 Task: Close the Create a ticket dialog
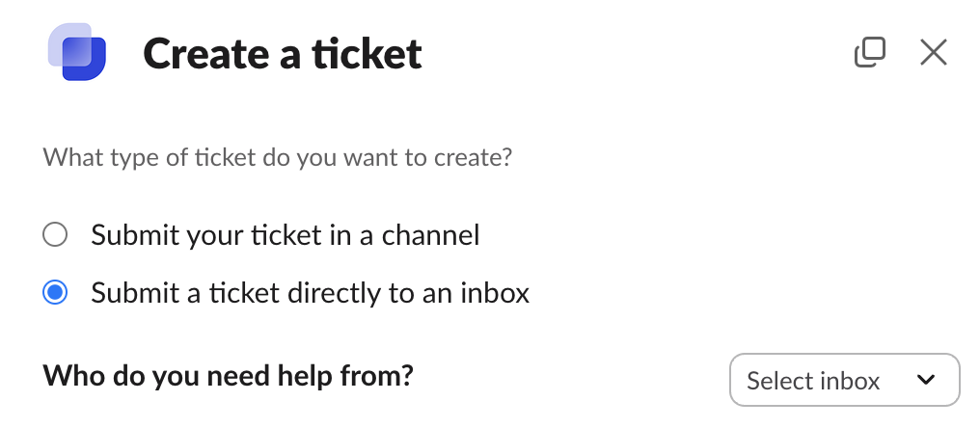click(x=933, y=52)
